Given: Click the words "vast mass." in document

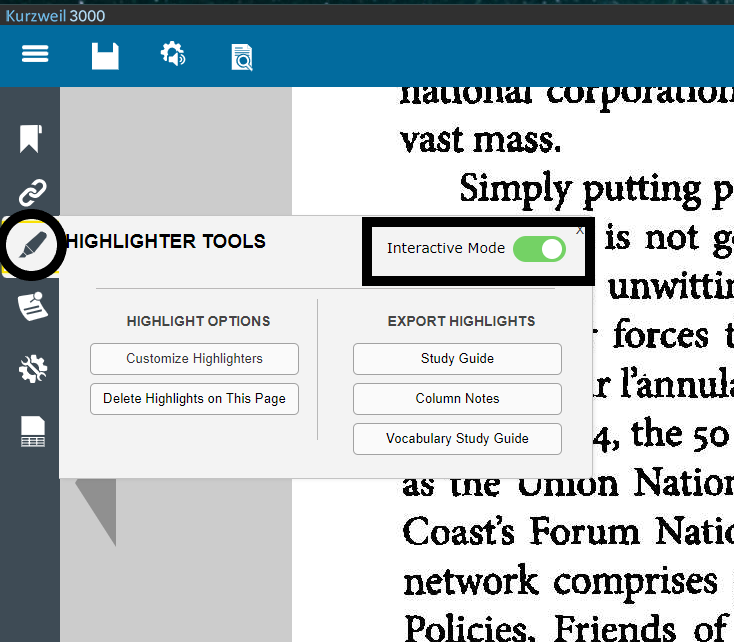Looking at the screenshot, I should point(481,140).
